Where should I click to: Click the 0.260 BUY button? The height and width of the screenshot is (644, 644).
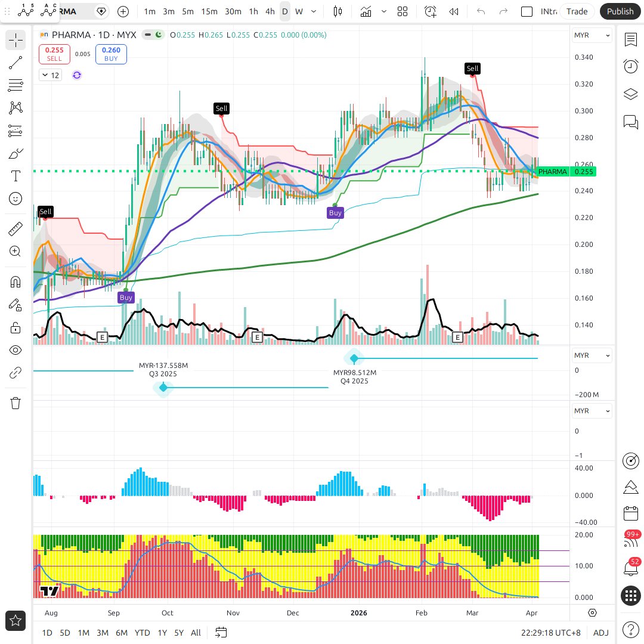pyautogui.click(x=111, y=54)
